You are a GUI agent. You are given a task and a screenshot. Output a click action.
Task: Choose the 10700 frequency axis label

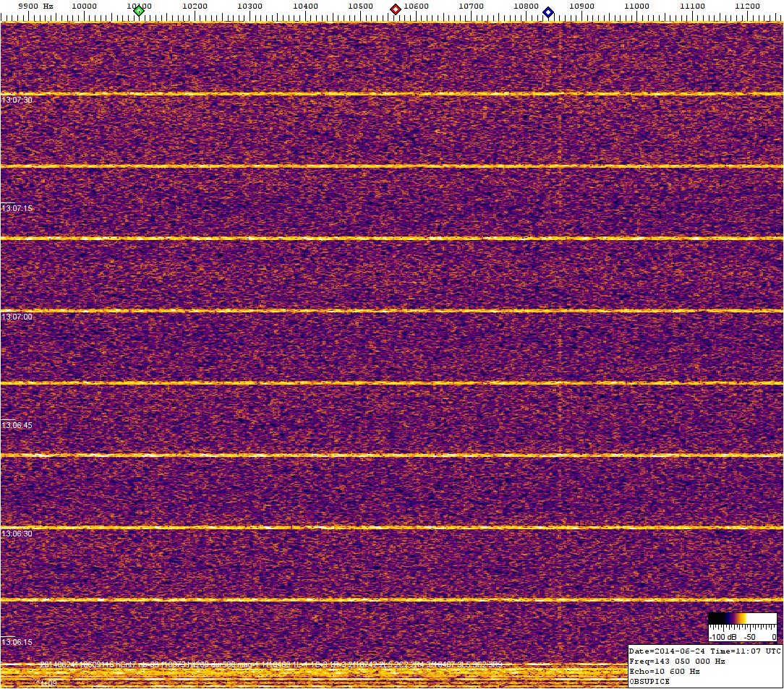click(471, 6)
